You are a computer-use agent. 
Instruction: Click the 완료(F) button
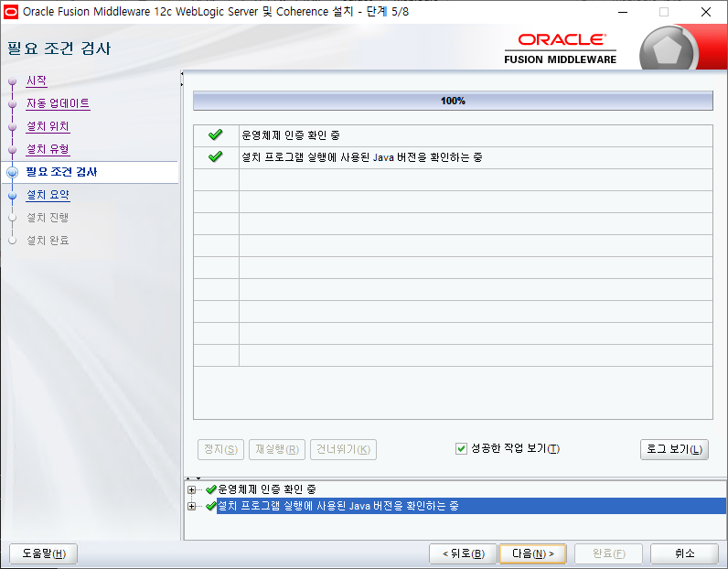pyautogui.click(x=609, y=553)
